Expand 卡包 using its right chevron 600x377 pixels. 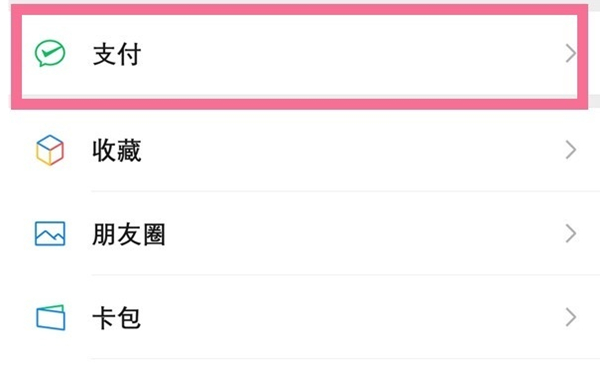coord(571,317)
